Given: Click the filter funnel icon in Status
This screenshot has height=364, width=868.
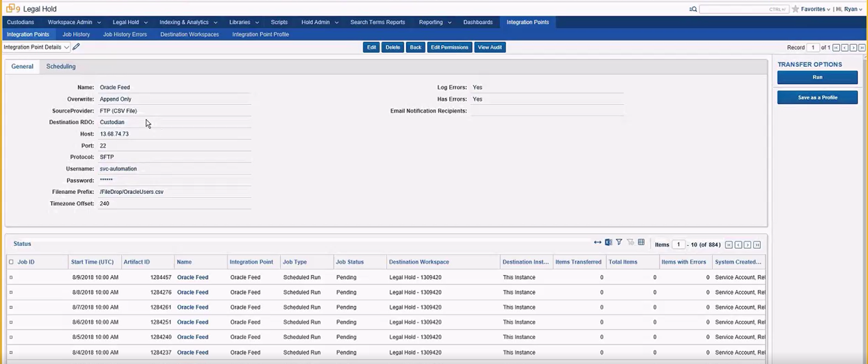Looking at the screenshot, I should point(619,243).
